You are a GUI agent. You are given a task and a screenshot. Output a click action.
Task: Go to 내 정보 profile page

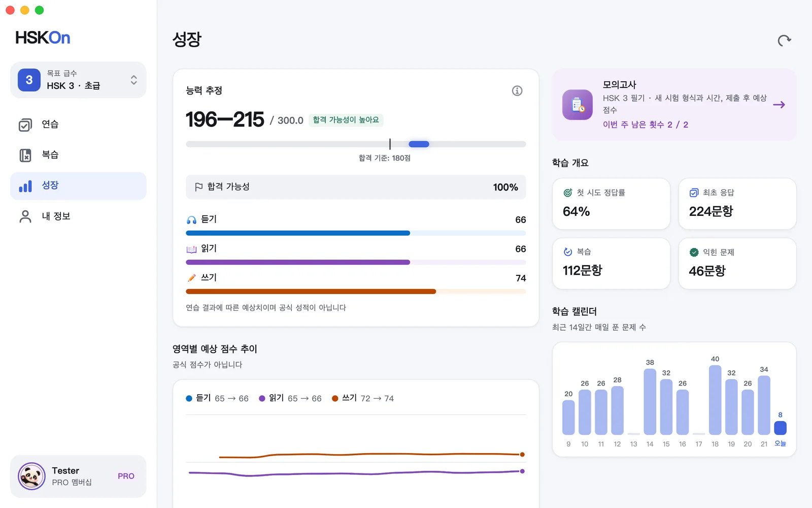(78, 216)
